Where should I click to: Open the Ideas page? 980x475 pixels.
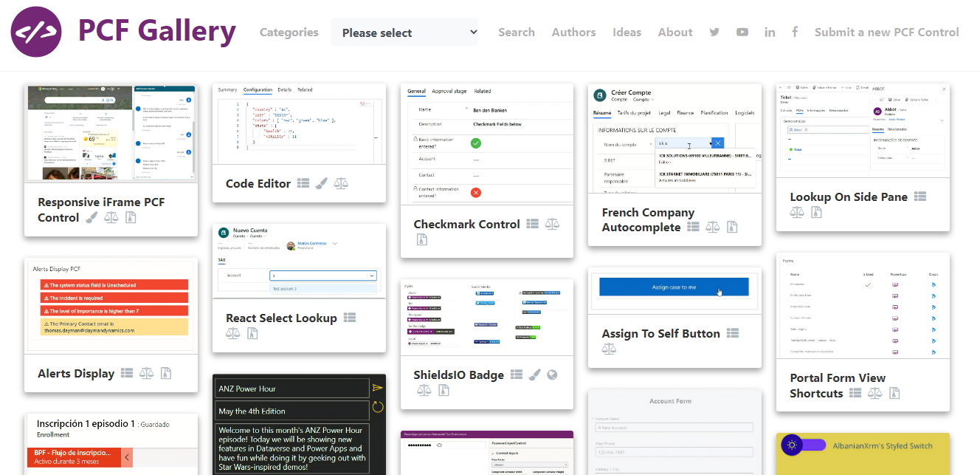pyautogui.click(x=627, y=32)
